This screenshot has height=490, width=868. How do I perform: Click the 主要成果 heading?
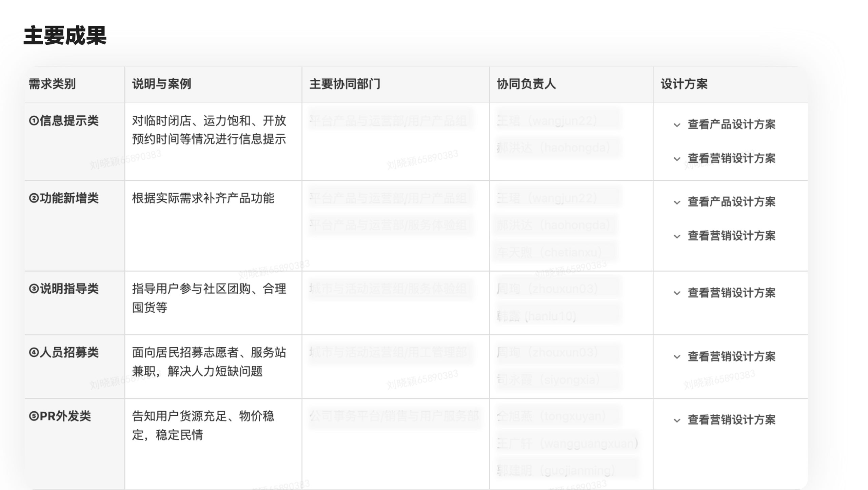pyautogui.click(x=65, y=35)
